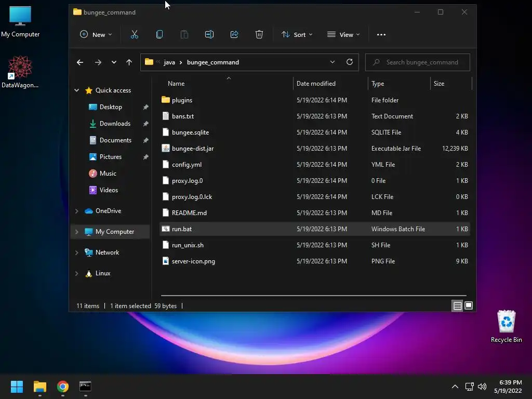Screen dimensions: 532x399
Task: Click the Cut scissors icon
Action: click(x=135, y=34)
